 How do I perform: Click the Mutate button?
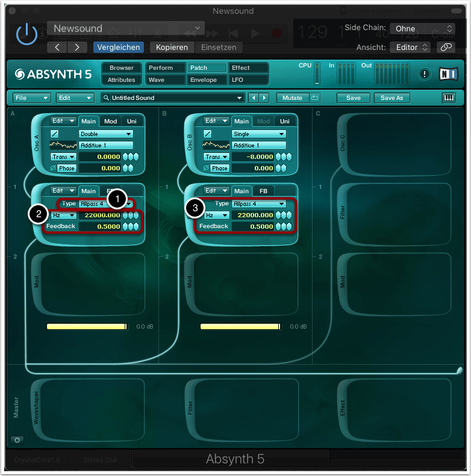(292, 97)
